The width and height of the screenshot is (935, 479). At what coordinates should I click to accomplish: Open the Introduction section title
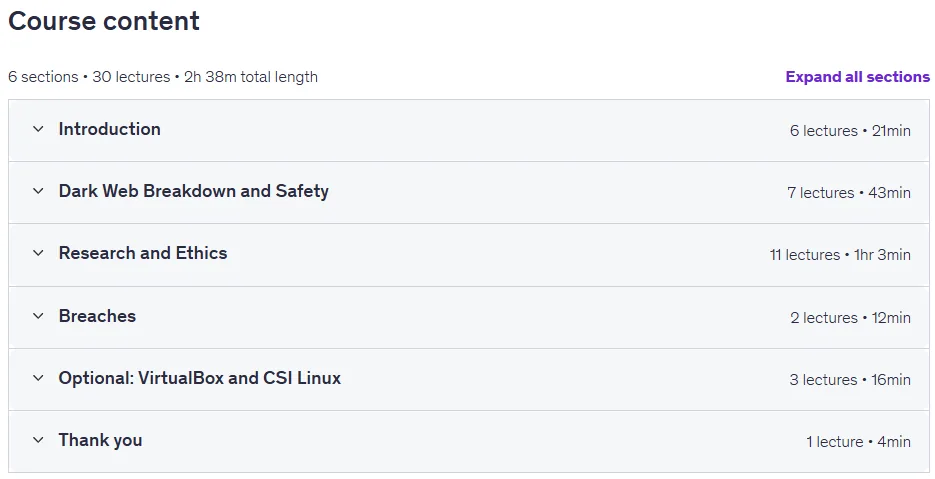(x=110, y=129)
